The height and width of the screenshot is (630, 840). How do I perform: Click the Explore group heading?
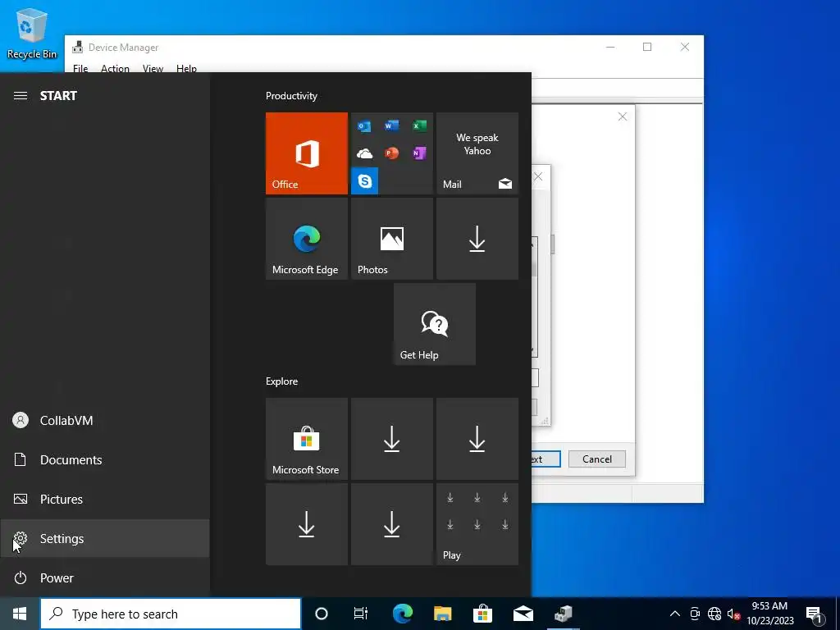click(x=282, y=381)
